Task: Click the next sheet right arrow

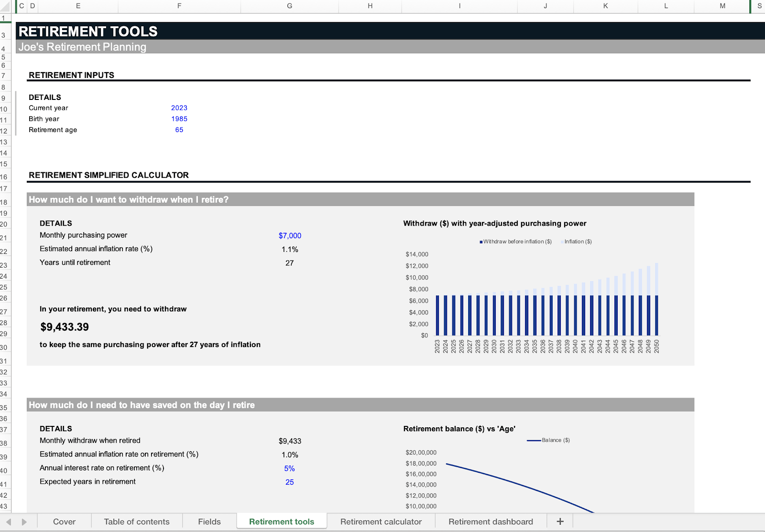Action: [24, 522]
